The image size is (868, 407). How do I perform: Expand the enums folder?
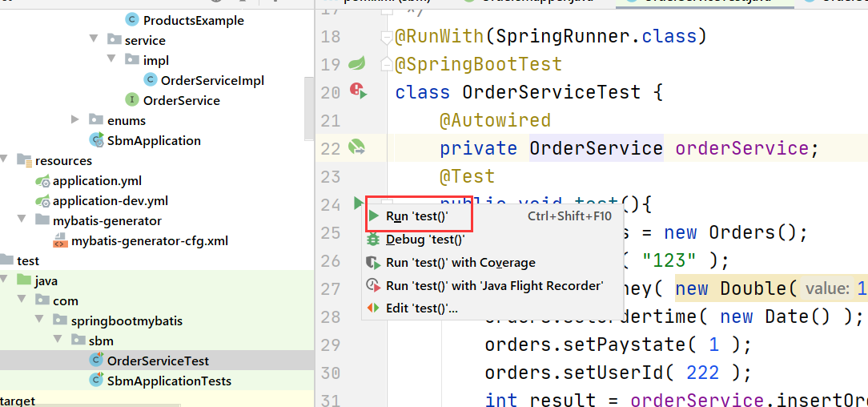click(76, 119)
